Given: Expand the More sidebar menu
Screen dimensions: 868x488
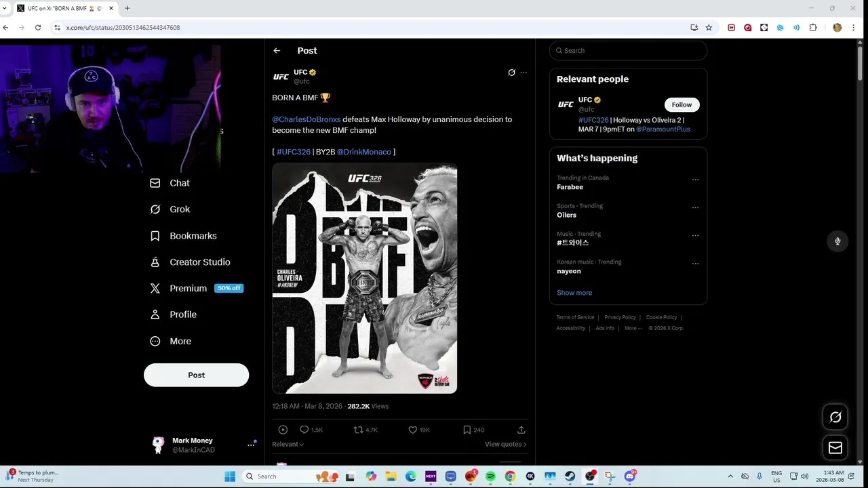Looking at the screenshot, I should [x=170, y=342].
